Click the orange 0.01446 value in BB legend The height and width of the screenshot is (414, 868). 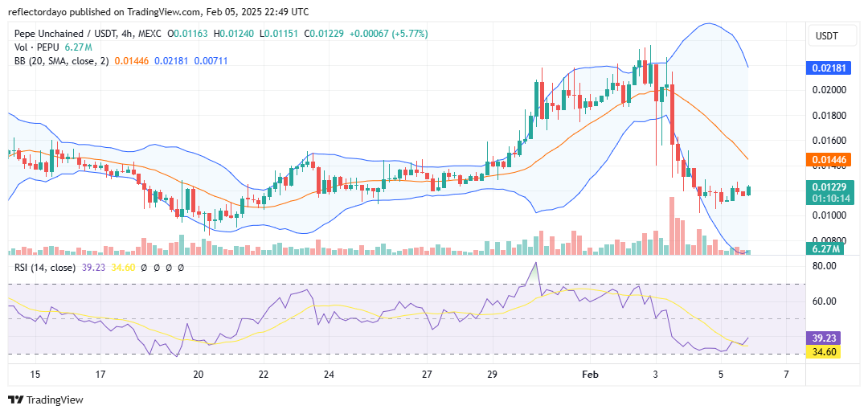pos(131,61)
